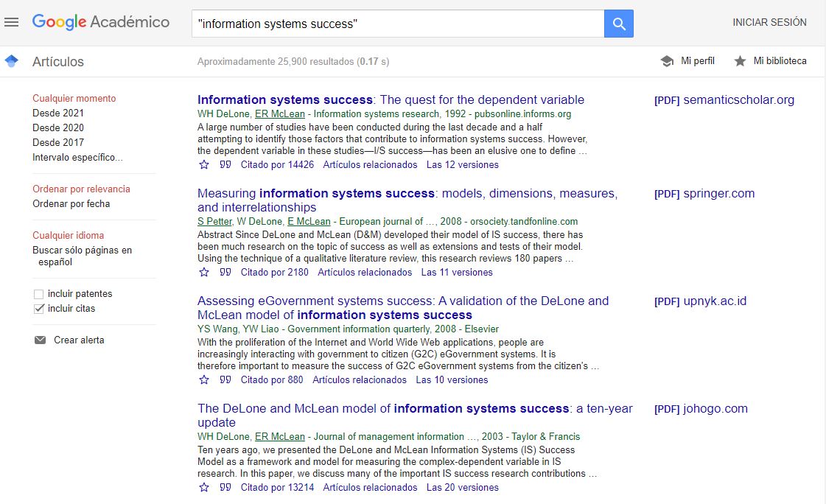Image resolution: width=826 pixels, height=504 pixels.
Task: Open the hamburger main menu
Action: pos(11,22)
